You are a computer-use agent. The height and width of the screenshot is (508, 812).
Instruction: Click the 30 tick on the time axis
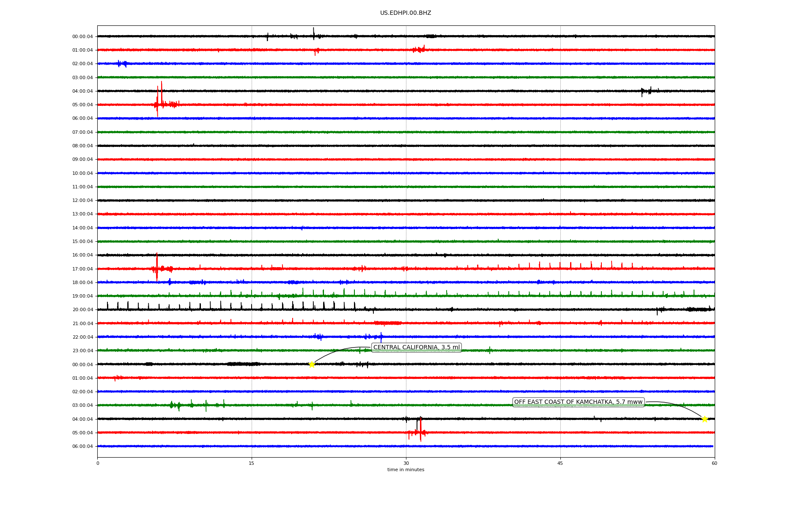[406, 463]
